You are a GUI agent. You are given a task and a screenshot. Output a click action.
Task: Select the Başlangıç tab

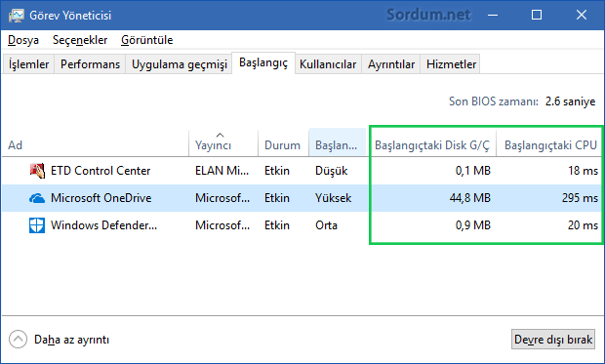point(263,62)
